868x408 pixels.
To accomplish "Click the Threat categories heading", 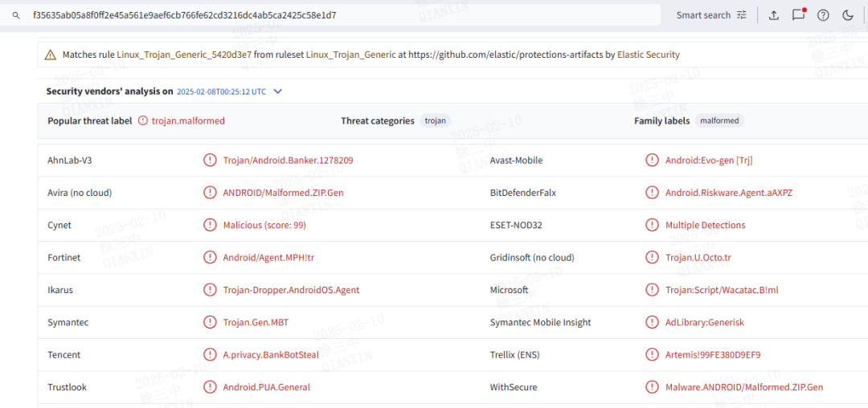I will [x=378, y=120].
